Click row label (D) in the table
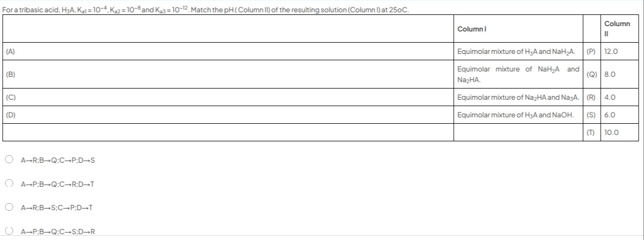The width and height of the screenshot is (644, 240). tap(10, 115)
